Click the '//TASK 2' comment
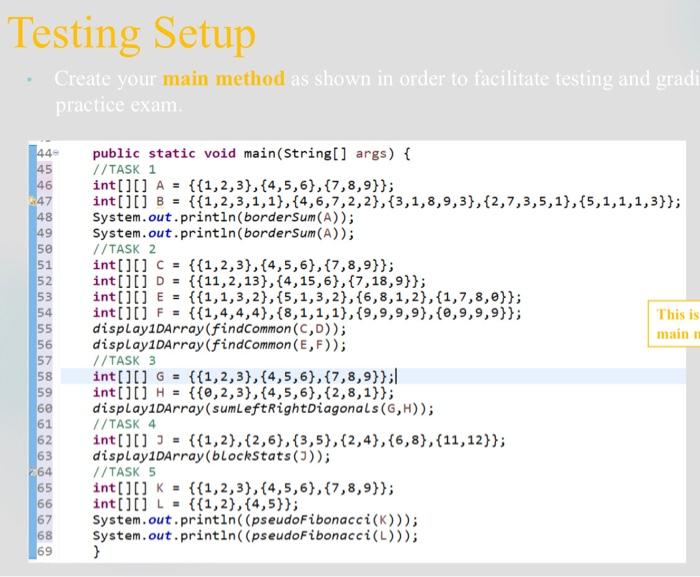The height and width of the screenshot is (577, 700). (124, 249)
